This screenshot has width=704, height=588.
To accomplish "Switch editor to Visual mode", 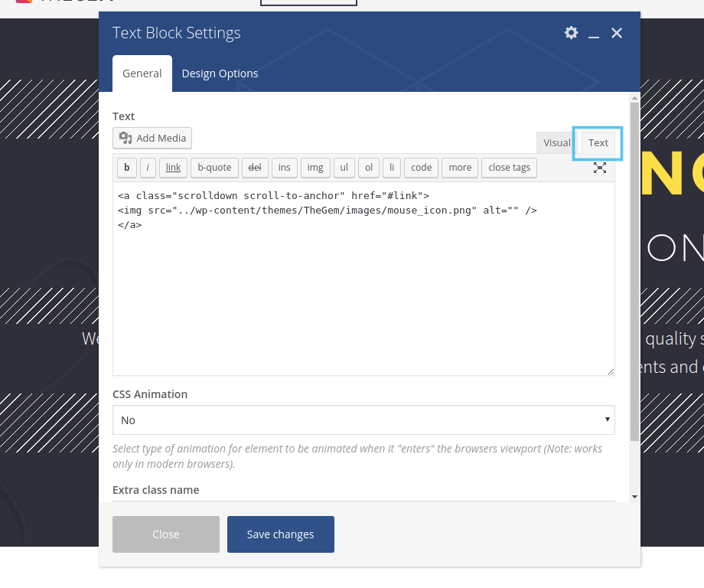I will 556,142.
